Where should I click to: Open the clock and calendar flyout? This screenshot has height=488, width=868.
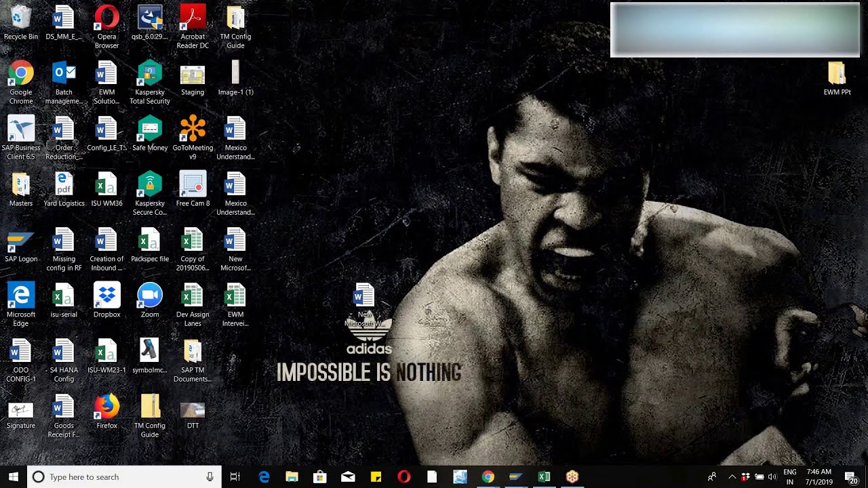point(819,477)
